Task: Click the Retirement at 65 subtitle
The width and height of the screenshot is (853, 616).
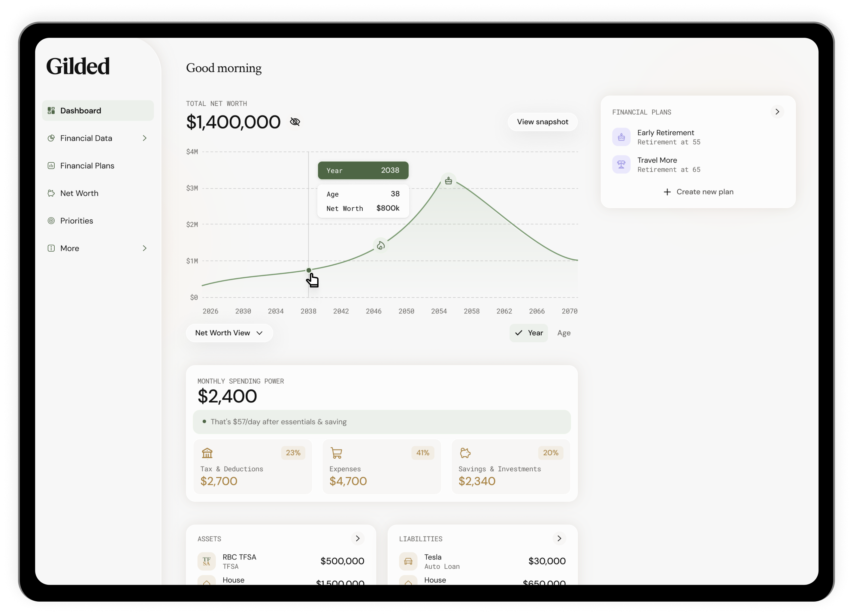Action: tap(669, 170)
